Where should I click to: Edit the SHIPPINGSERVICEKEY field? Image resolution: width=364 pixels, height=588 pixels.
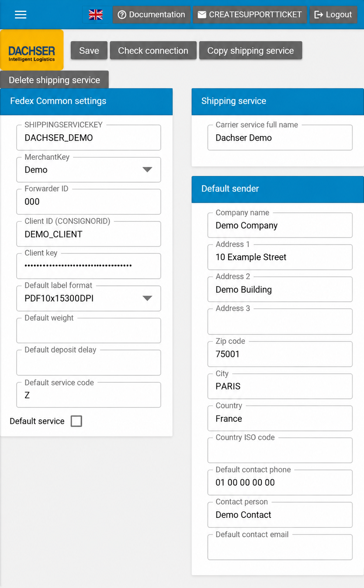[89, 138]
